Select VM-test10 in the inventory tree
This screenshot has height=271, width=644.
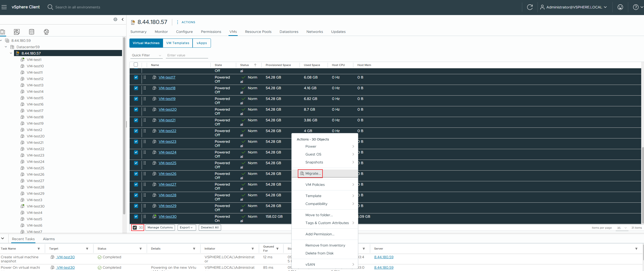[x=35, y=66]
